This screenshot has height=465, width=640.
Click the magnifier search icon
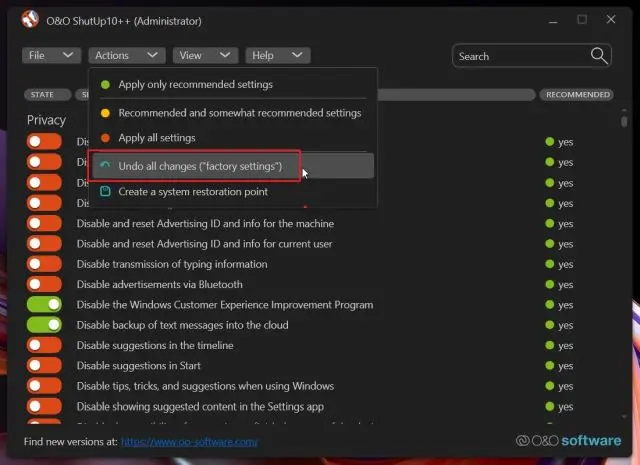(599, 56)
